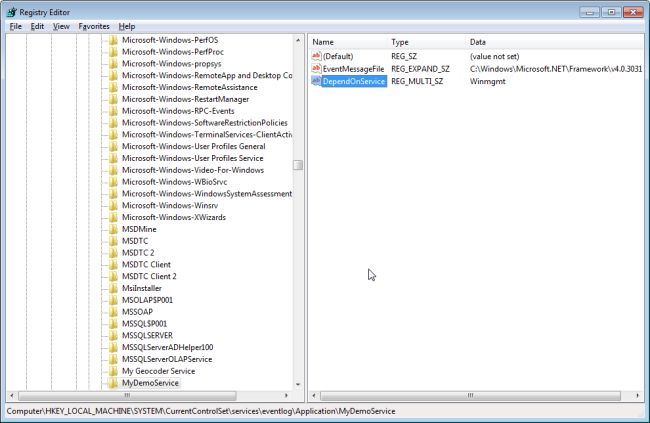Select Microsoft-Windows-TerminalServices-ClientActi key
Image resolution: width=650 pixels, height=423 pixels.
click(x=207, y=135)
